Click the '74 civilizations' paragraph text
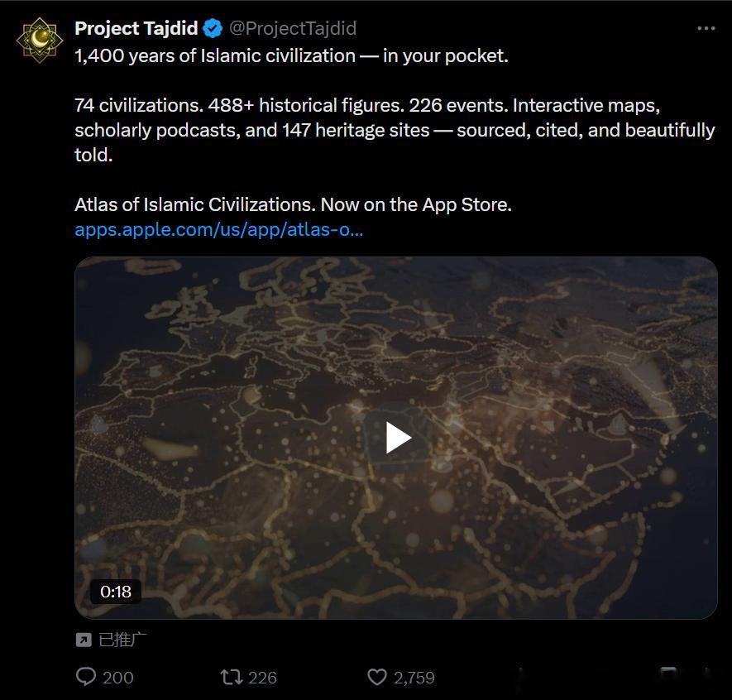This screenshot has width=732, height=700. click(x=395, y=130)
